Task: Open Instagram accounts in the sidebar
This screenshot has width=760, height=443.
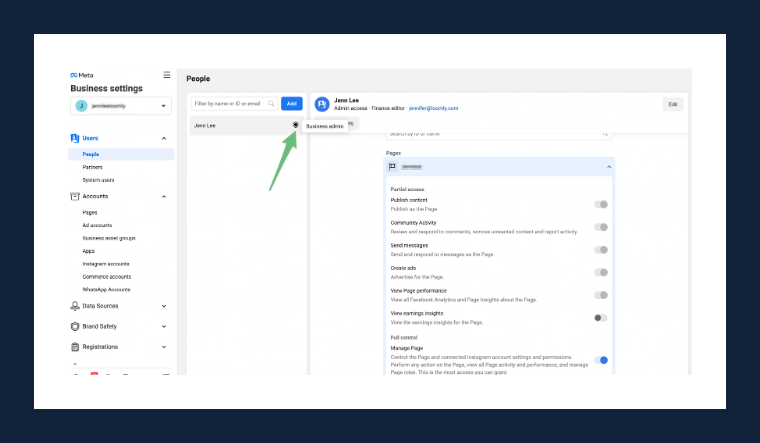Action: pyautogui.click(x=106, y=264)
